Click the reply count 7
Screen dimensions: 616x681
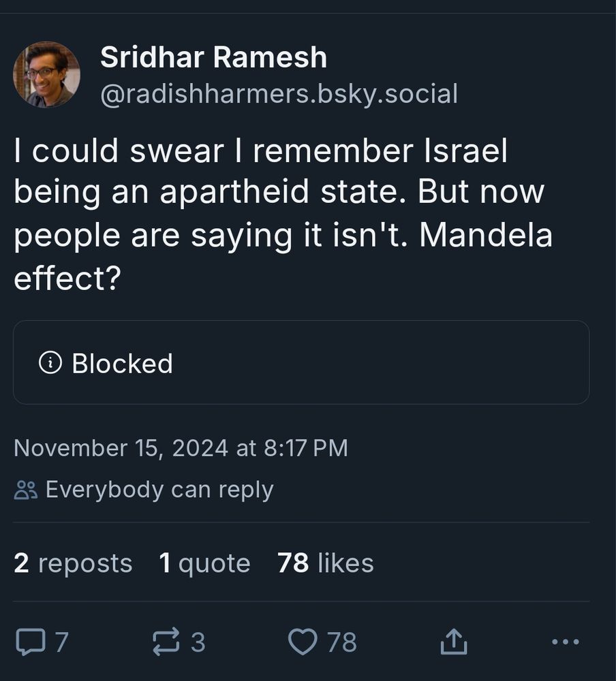tap(61, 642)
